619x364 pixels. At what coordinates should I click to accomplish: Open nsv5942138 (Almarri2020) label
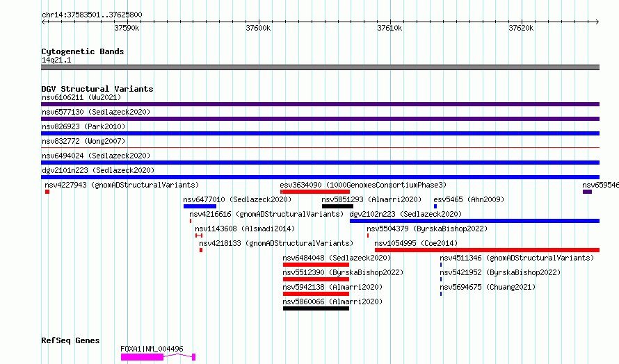[x=332, y=287]
